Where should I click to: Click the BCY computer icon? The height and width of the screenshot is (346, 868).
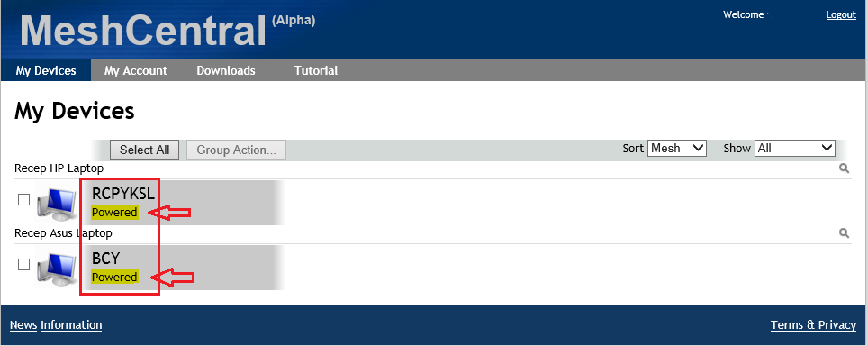pyautogui.click(x=57, y=269)
